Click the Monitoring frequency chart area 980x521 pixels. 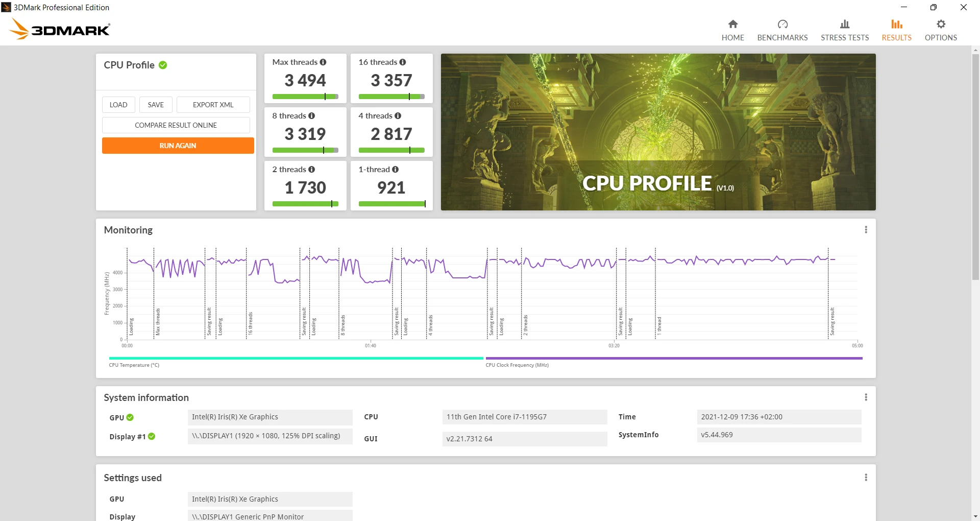(x=493, y=294)
